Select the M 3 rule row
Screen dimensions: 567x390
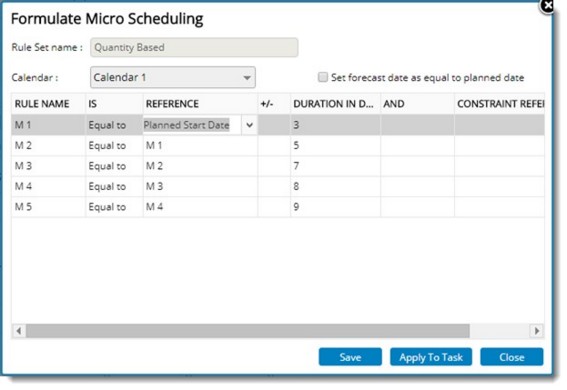(278, 166)
